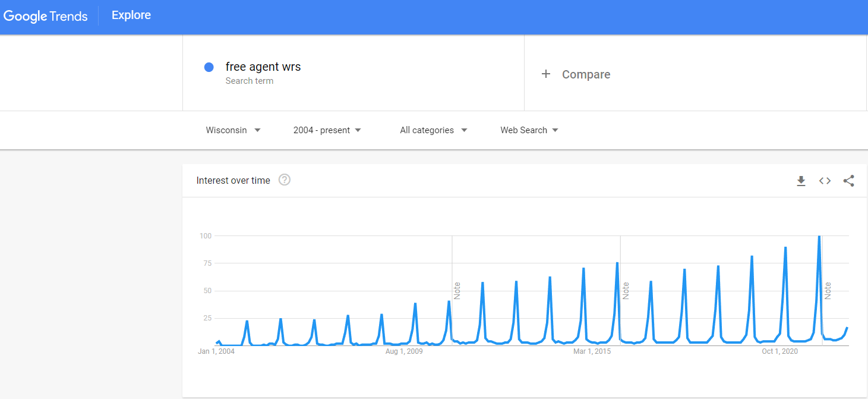
Task: Click the Compare button
Action: (x=586, y=74)
